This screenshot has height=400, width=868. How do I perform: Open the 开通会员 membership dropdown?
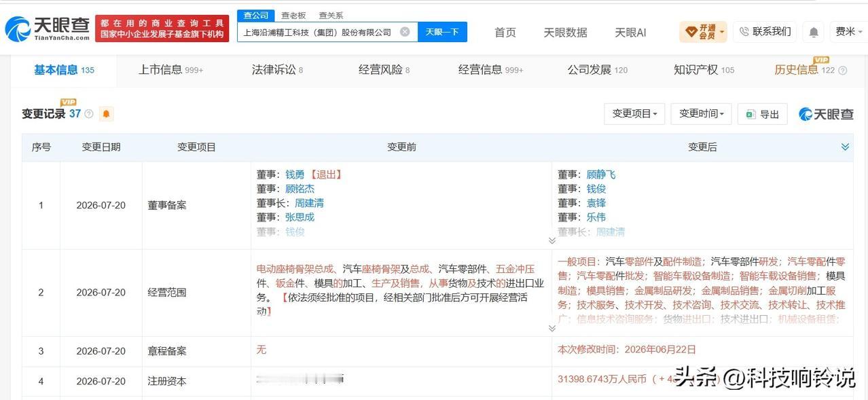point(703,32)
